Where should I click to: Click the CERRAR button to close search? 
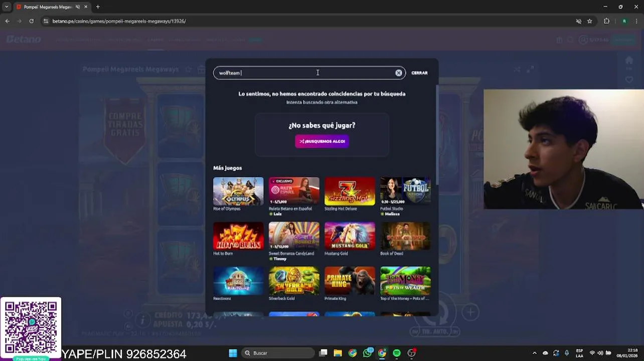pos(419,73)
